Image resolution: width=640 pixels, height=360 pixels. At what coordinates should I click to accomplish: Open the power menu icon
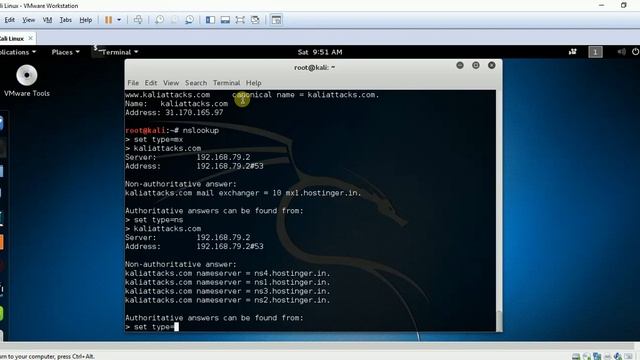point(636,52)
